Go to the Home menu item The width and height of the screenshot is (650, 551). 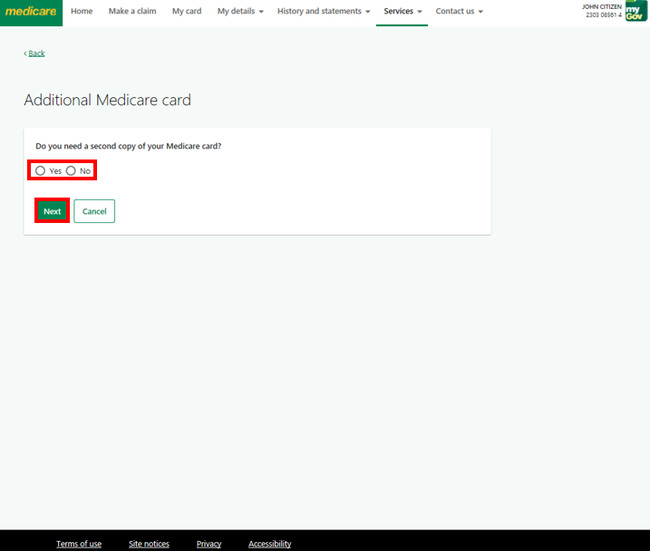click(82, 11)
